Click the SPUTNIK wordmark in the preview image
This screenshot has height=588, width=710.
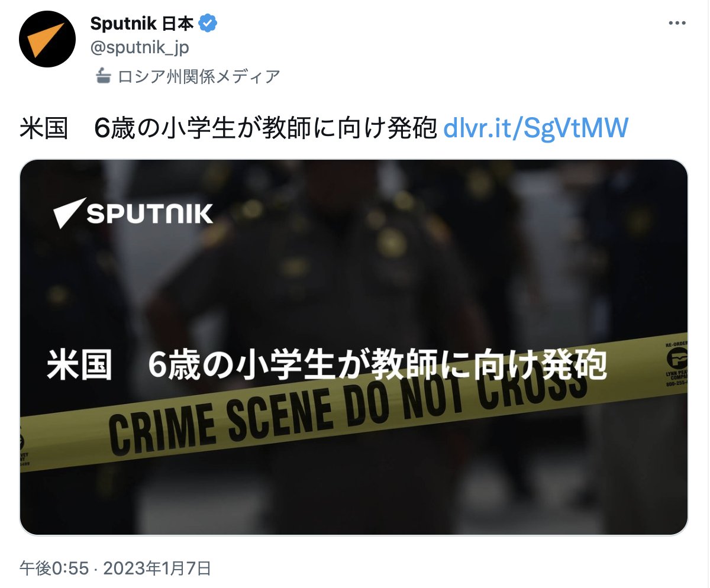click(150, 214)
